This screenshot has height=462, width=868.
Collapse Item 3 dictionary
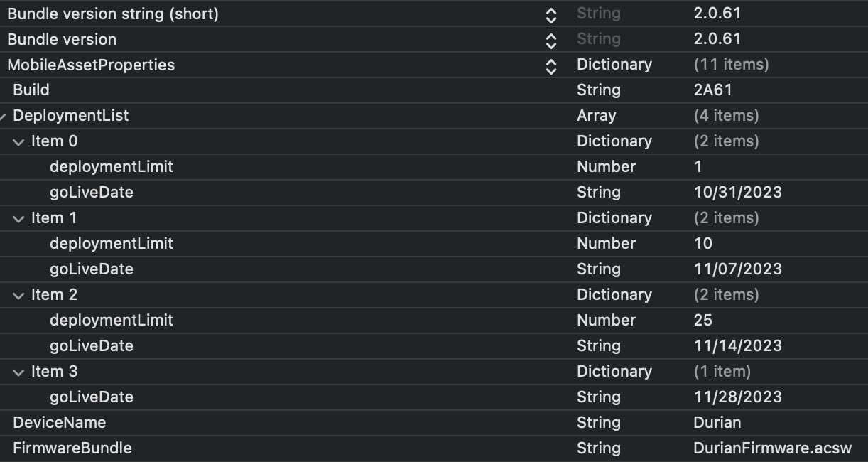pos(18,372)
